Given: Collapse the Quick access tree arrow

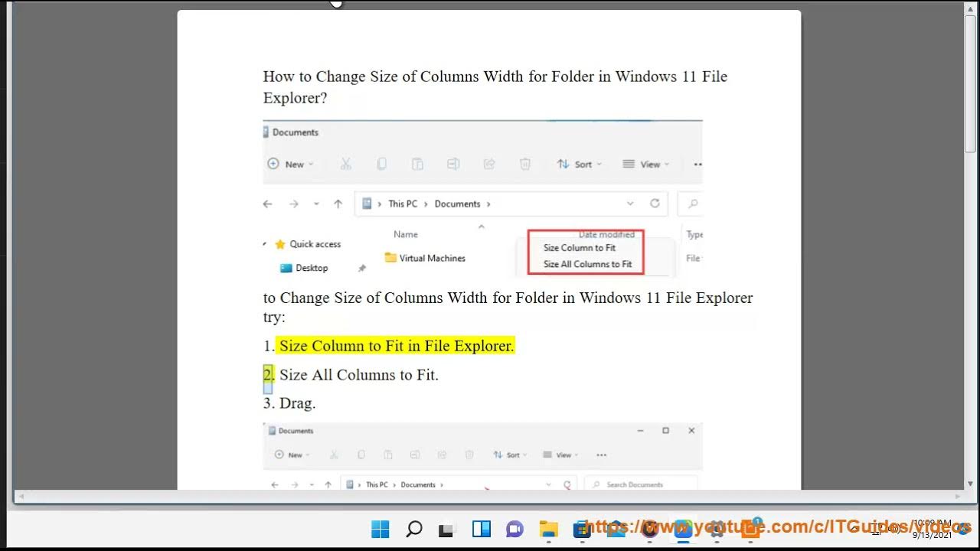Looking at the screenshot, I should (265, 244).
